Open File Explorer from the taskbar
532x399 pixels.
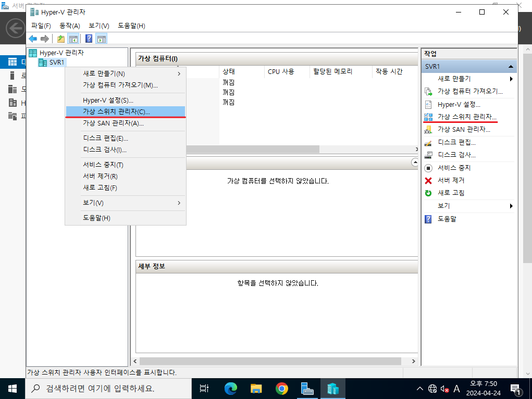pos(256,389)
